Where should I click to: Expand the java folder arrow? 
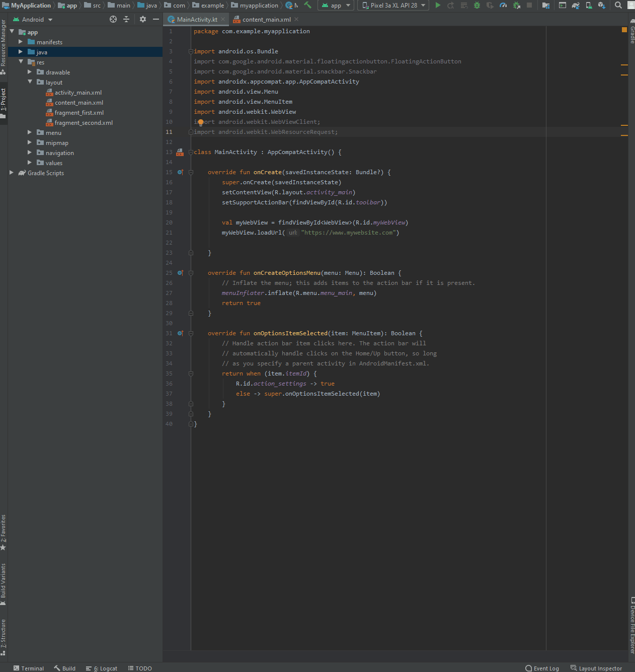point(21,52)
